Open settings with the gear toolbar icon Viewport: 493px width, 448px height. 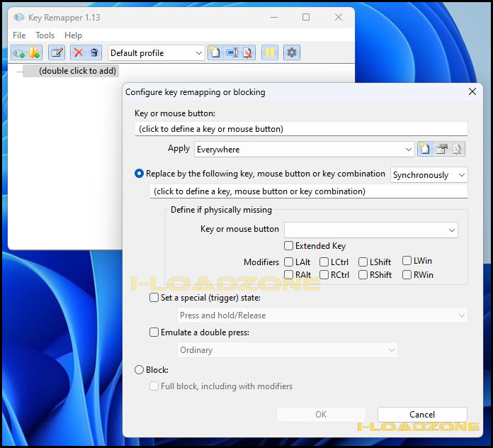click(292, 52)
